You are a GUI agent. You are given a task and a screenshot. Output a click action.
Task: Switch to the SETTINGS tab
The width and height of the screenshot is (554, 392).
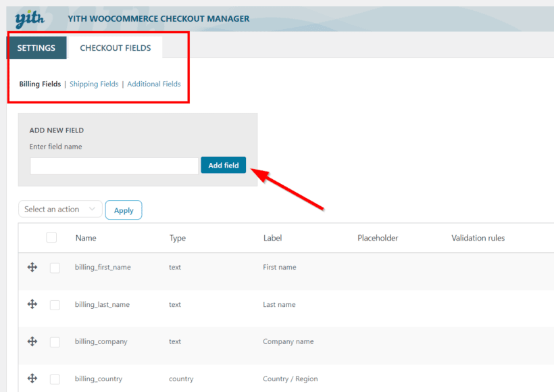point(36,47)
